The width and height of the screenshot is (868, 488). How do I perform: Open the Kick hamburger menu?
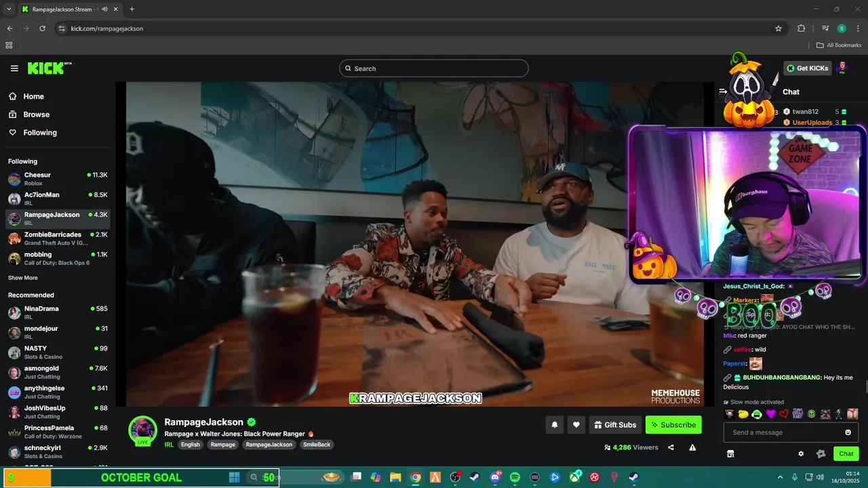tap(14, 68)
